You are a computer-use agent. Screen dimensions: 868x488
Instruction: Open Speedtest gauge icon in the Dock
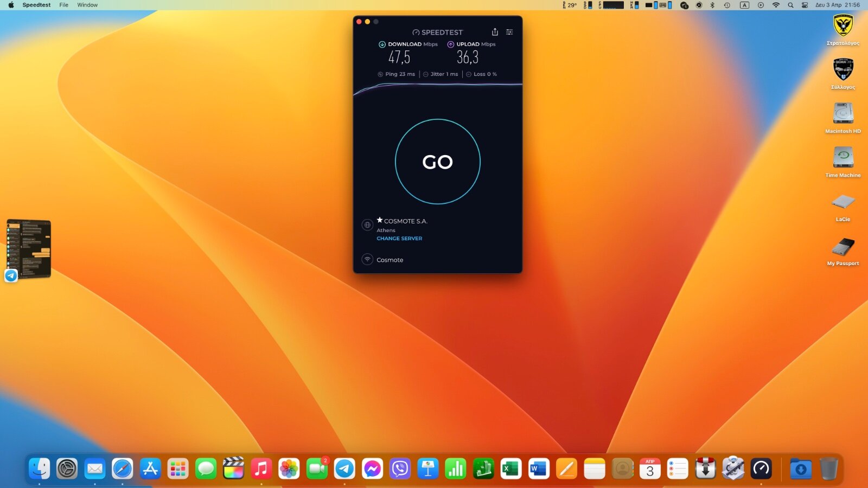pos(761,468)
